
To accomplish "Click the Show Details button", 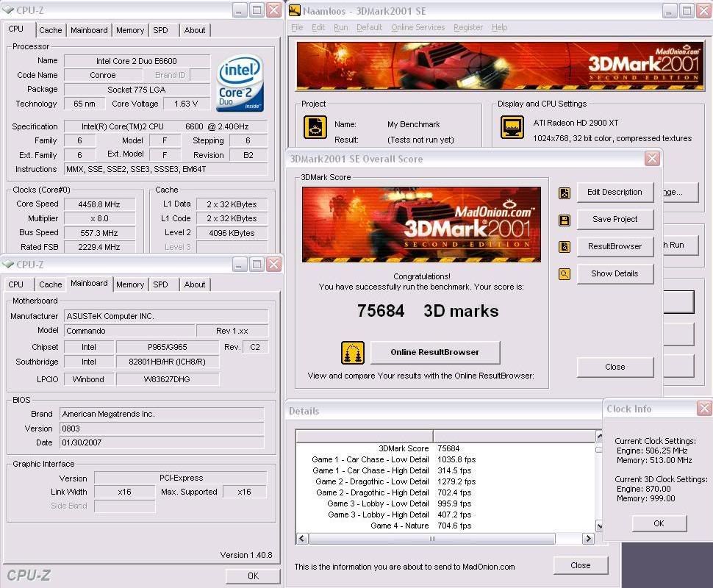I will (x=615, y=273).
